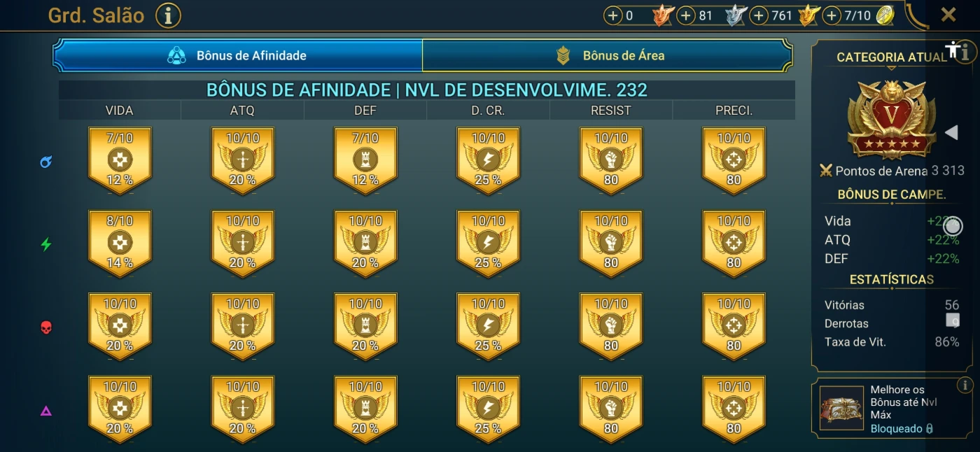Screen dimensions: 980x452
Task: Open the Grd. Salão info icon
Action: [x=168, y=15]
